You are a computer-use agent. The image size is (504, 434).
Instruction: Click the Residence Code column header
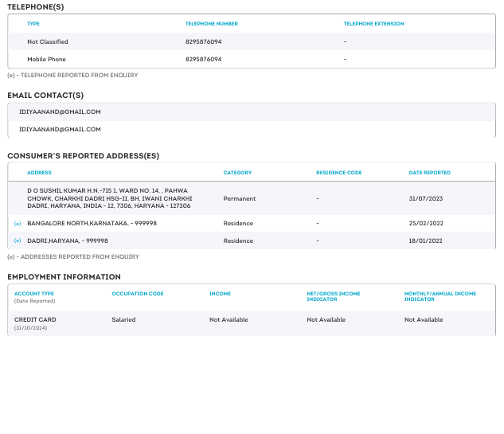[x=338, y=173]
